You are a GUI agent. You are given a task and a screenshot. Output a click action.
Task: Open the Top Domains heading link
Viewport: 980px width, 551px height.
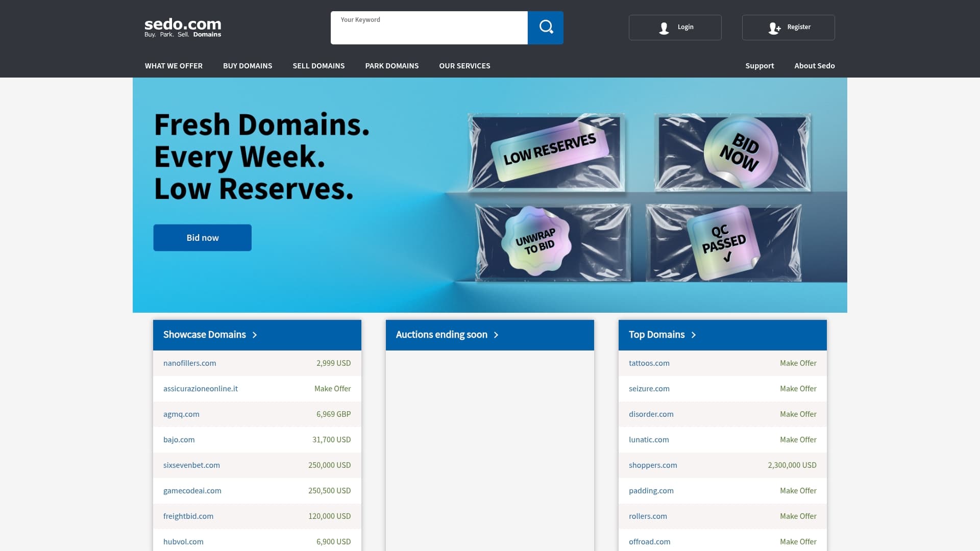tap(657, 335)
